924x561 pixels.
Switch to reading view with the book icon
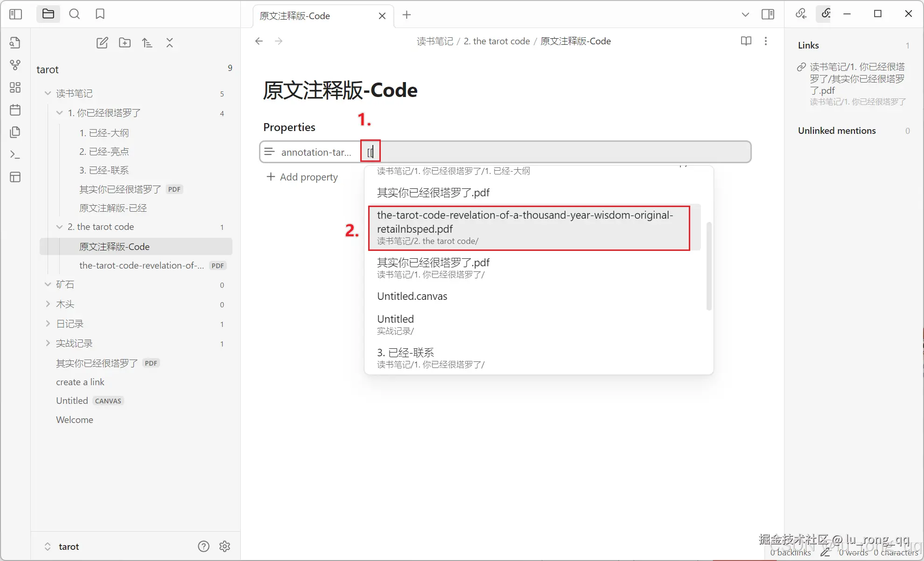click(x=746, y=41)
